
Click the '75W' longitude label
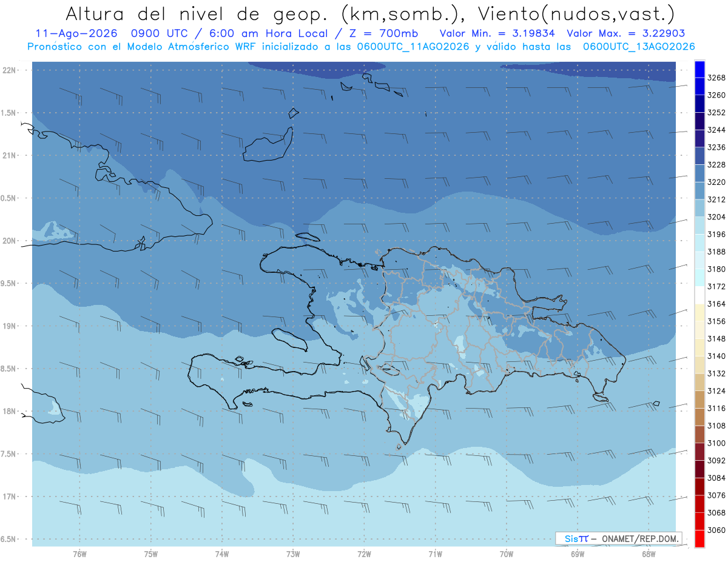tap(151, 554)
